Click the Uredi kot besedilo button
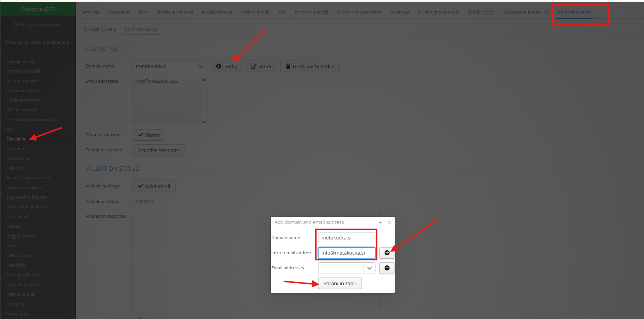 310,66
